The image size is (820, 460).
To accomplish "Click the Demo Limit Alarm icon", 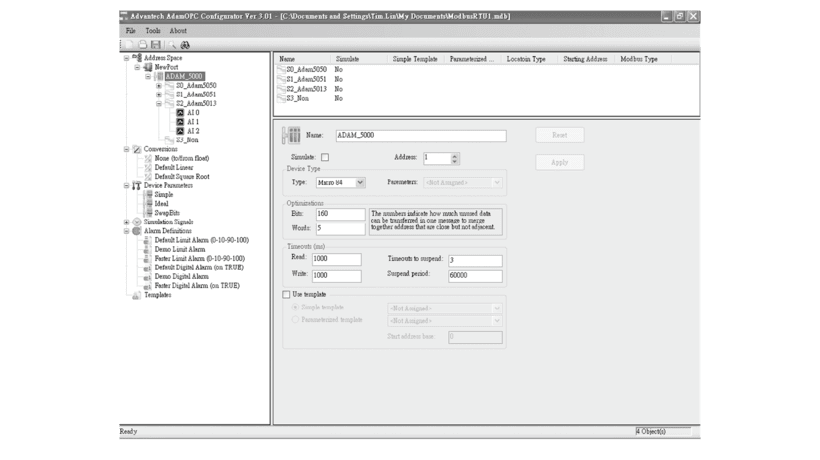I will tap(147, 249).
